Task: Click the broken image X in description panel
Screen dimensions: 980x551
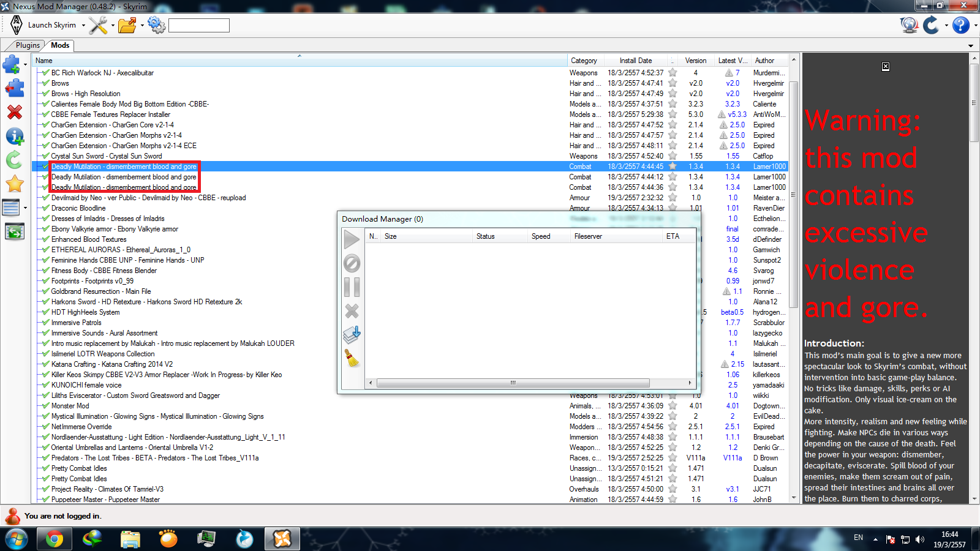Action: tap(886, 67)
